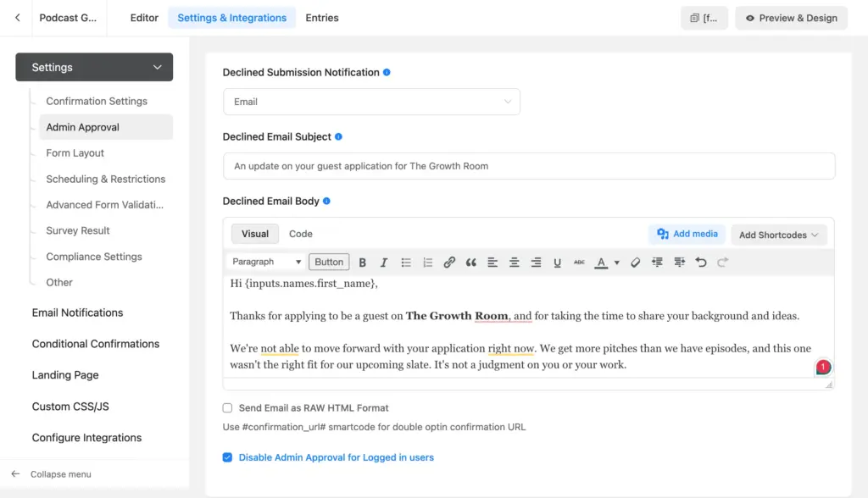868x498 pixels.
Task: Open the Entries tab
Action: pyautogui.click(x=322, y=18)
